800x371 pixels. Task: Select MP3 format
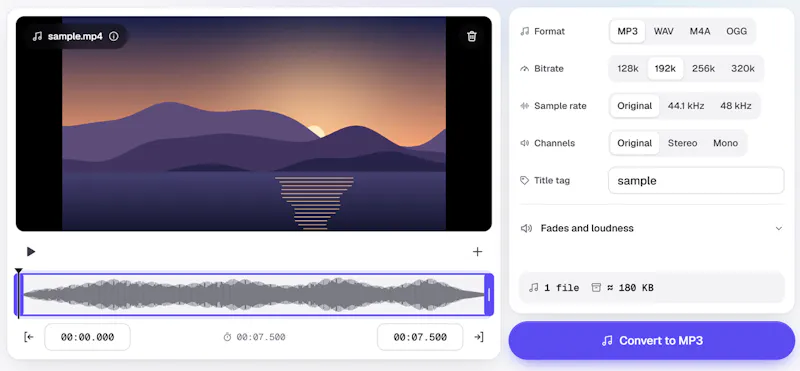pos(627,31)
